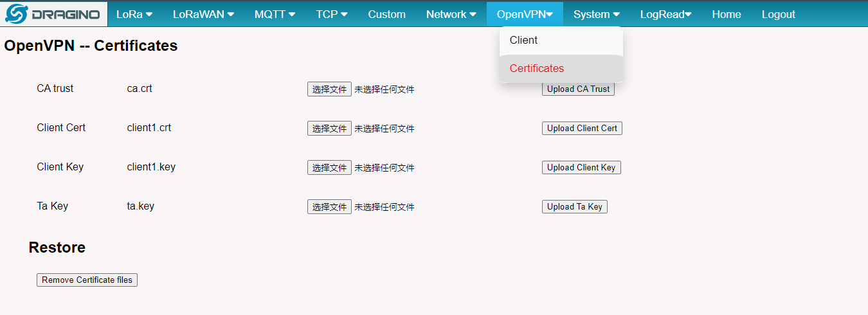Image resolution: width=868 pixels, height=315 pixels.
Task: Click the ca.crt file name
Action: pos(140,89)
